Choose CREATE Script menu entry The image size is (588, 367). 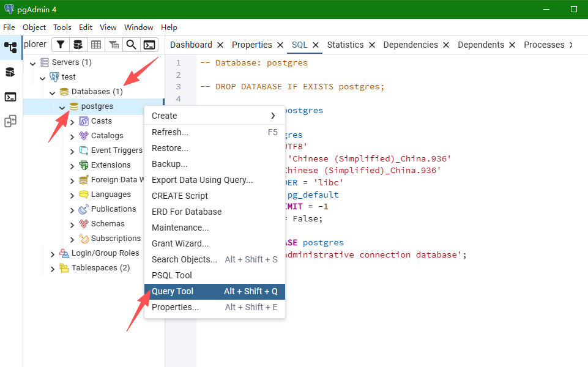215,196
